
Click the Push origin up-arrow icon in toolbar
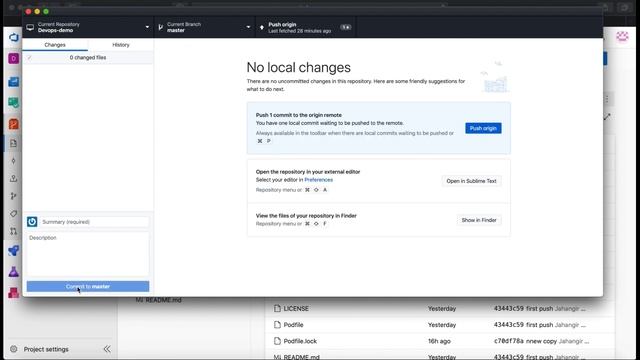tap(262, 27)
